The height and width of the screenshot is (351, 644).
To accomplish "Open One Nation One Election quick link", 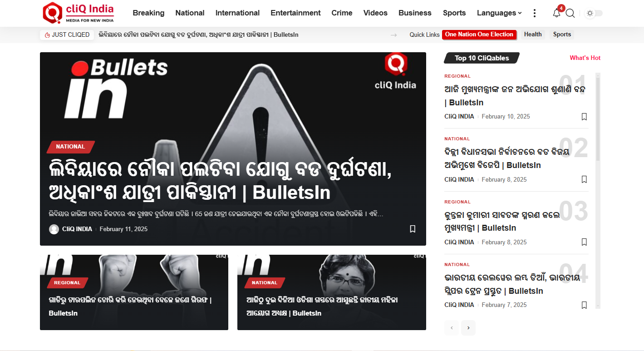I will coord(479,35).
